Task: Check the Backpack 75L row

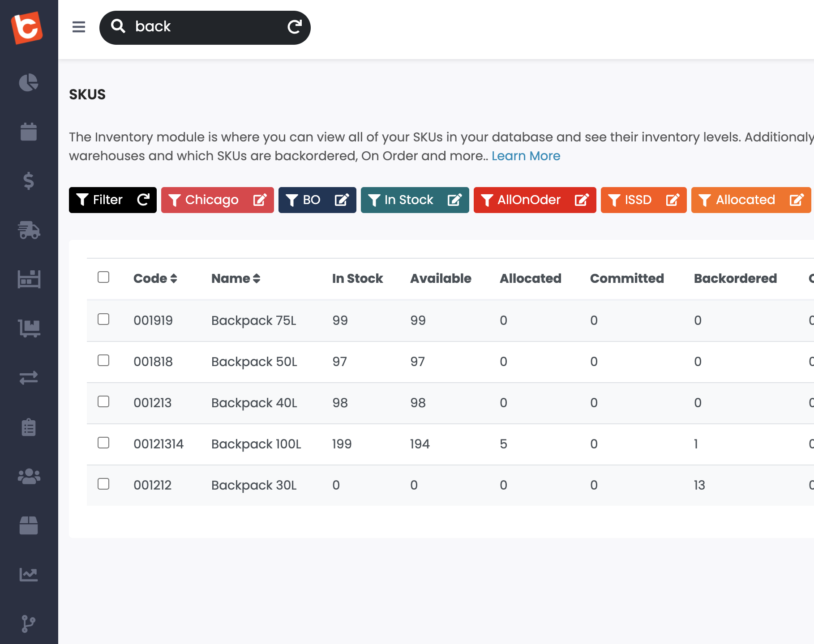Action: [103, 319]
